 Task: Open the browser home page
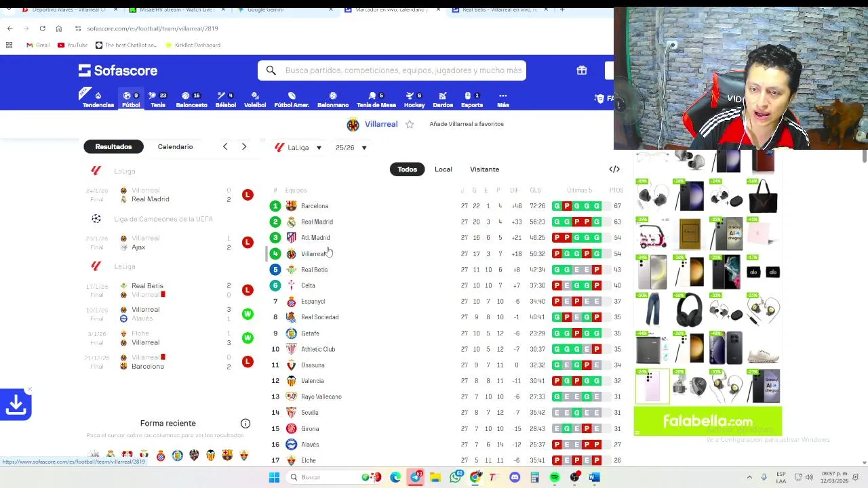click(x=58, y=28)
